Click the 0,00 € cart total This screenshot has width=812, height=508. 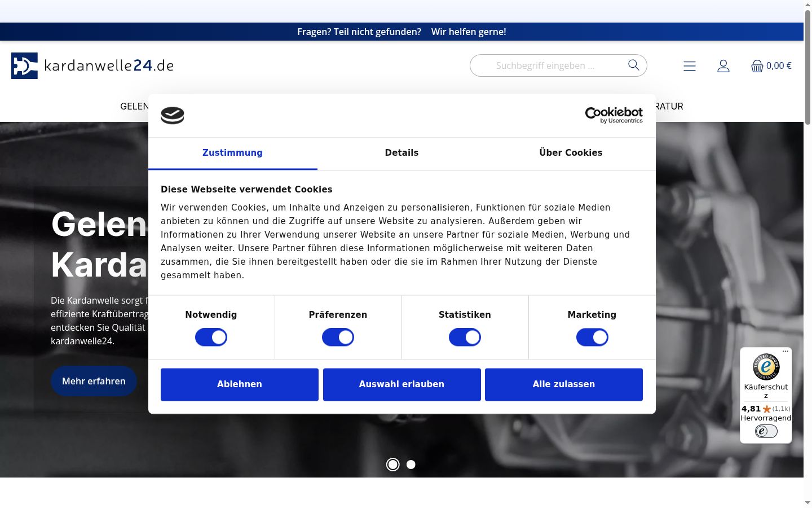tap(779, 65)
